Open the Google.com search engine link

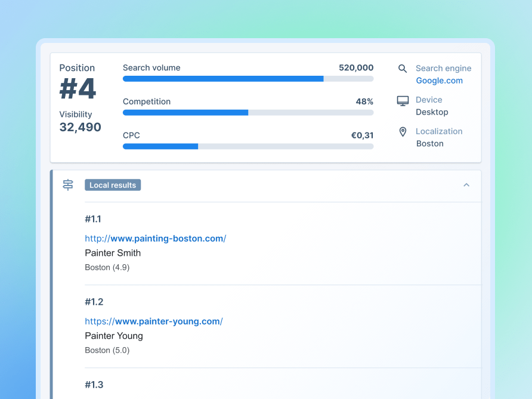(439, 81)
